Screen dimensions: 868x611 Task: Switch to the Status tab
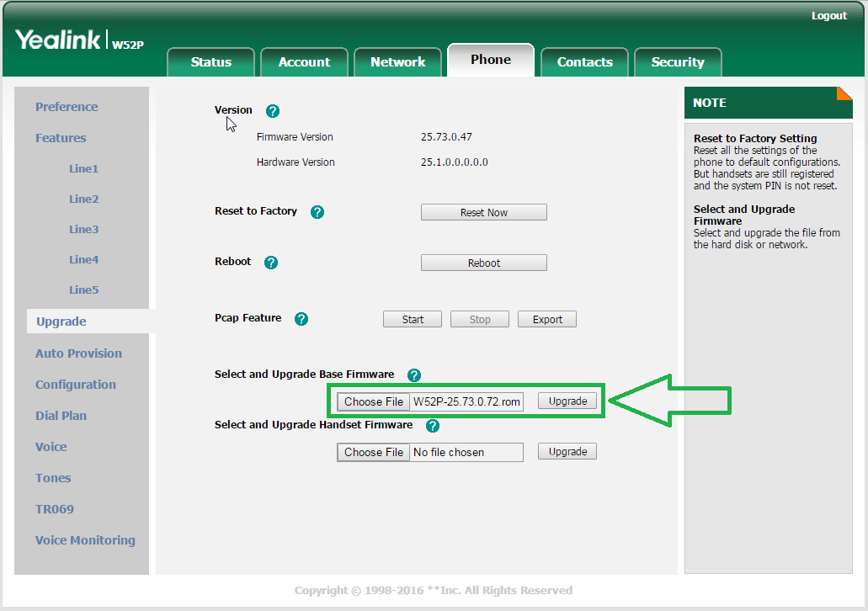pyautogui.click(x=211, y=62)
